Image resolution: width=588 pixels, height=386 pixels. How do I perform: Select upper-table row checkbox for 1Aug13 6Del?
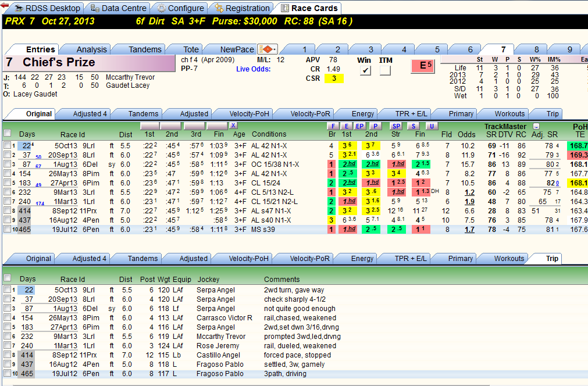click(x=7, y=164)
